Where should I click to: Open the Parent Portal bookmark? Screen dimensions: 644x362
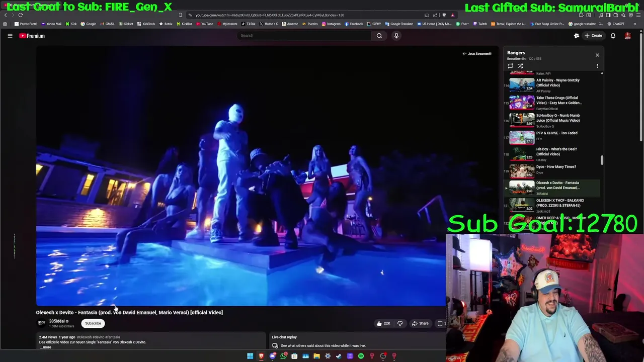pyautogui.click(x=26, y=24)
